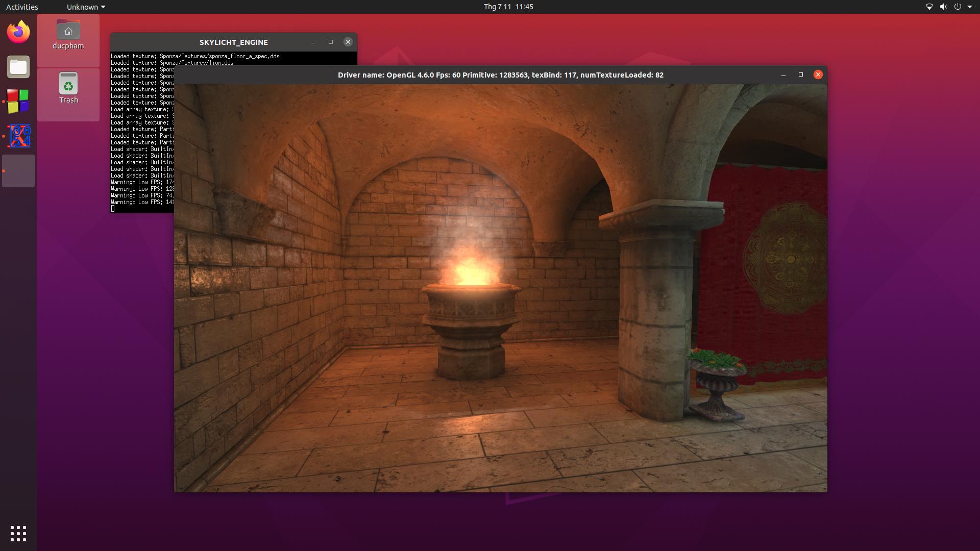Click the colored cubes dock icon
The width and height of the screenshot is (980, 551).
(18, 101)
